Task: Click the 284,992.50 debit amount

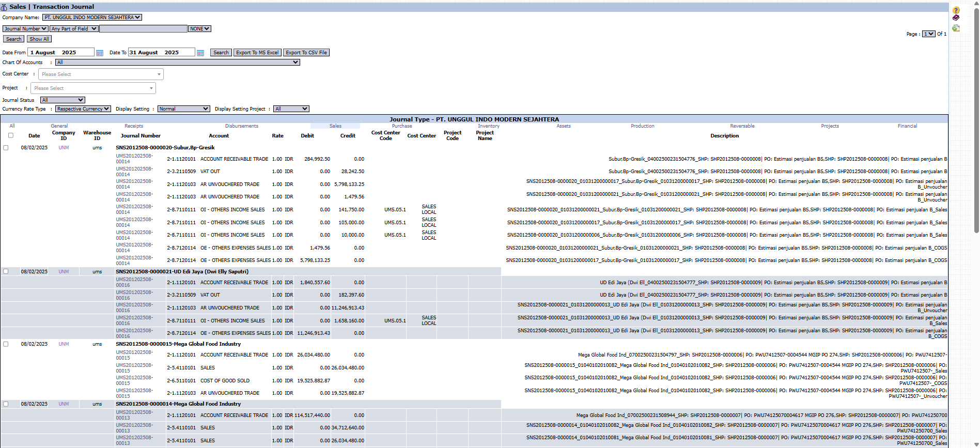Action: 317,159
